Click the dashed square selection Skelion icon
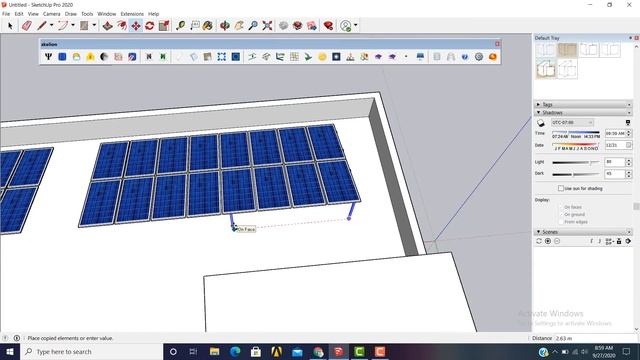Viewport: 640px width, 360px height. point(221,57)
